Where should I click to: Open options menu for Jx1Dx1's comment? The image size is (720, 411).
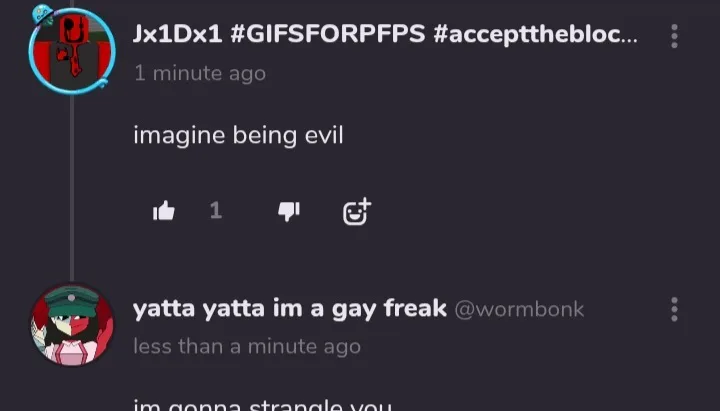674,36
